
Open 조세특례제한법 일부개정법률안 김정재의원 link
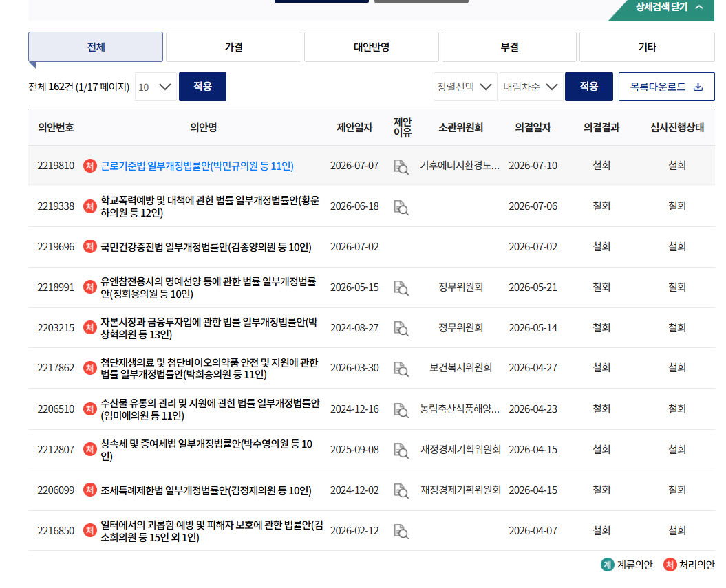(x=206, y=490)
